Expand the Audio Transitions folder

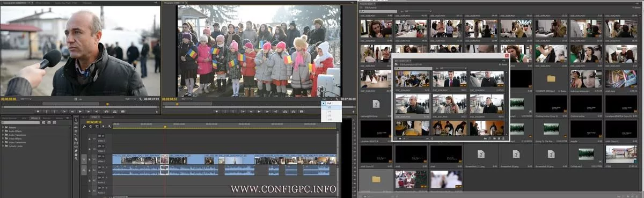click(3, 135)
